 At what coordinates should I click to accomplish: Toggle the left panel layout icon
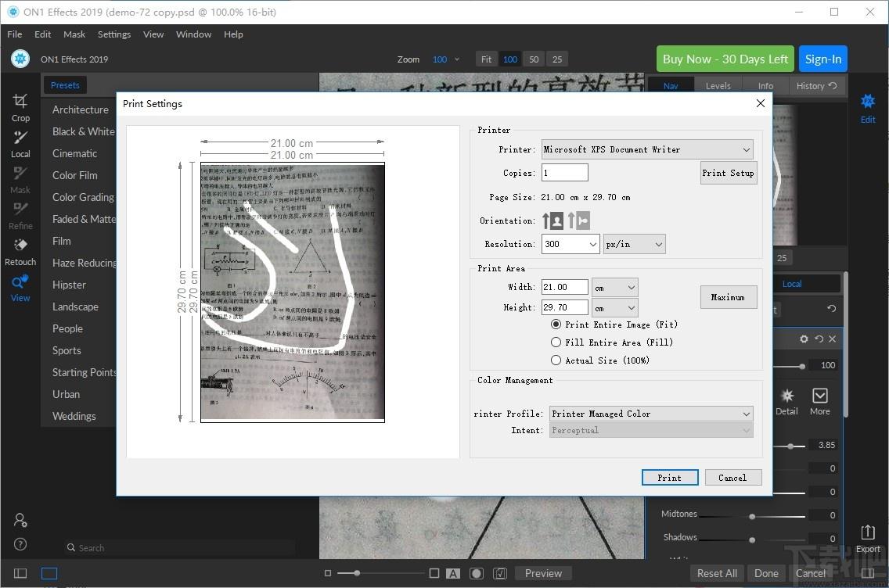click(20, 573)
